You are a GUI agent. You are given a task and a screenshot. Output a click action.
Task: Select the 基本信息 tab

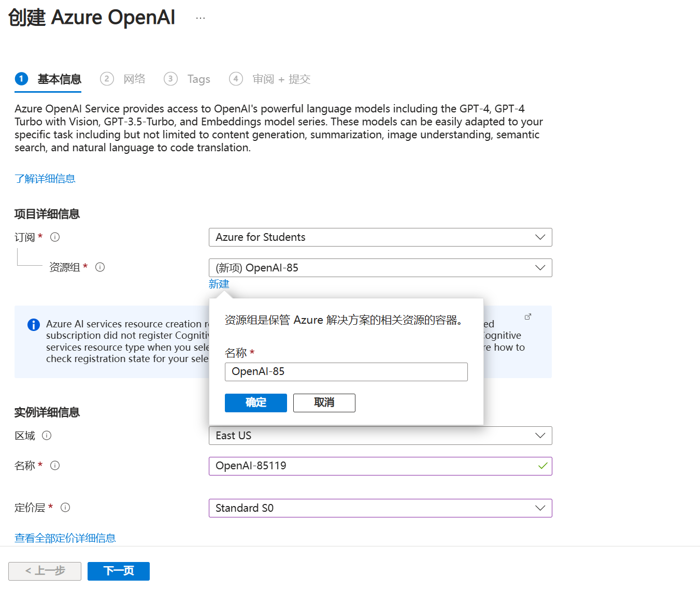[48, 79]
